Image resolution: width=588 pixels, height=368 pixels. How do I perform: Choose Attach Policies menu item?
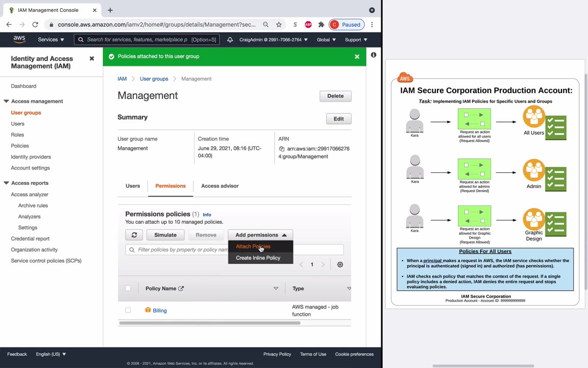253,246
